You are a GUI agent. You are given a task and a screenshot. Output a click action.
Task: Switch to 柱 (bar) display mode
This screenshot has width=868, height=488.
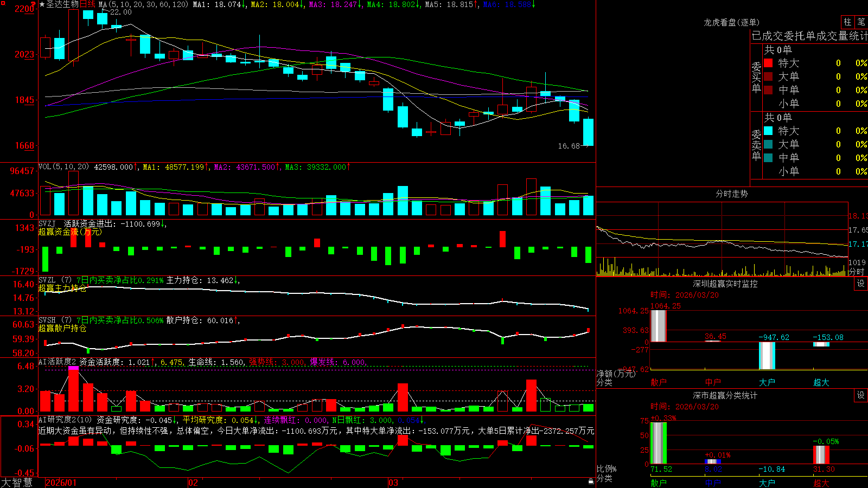(847, 22)
